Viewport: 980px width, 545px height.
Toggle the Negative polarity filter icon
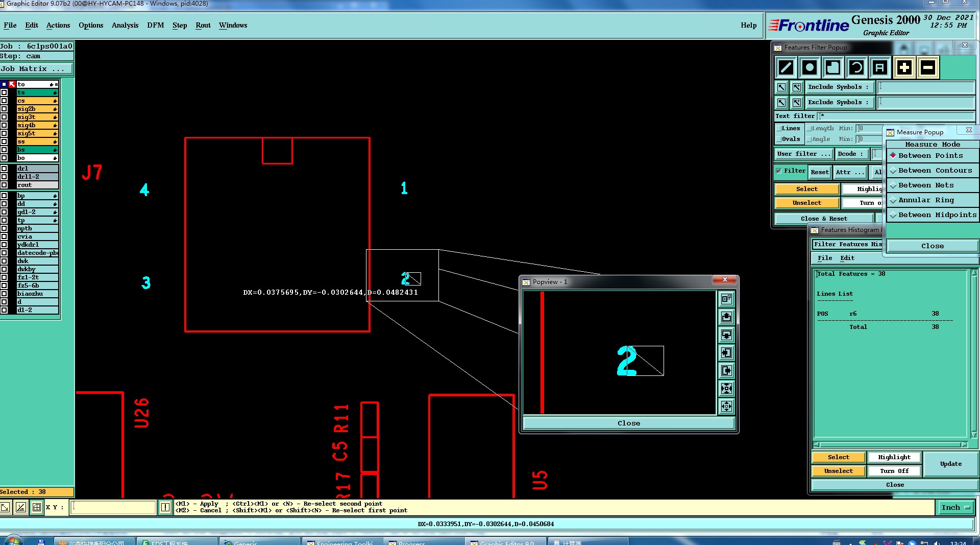[x=928, y=67]
